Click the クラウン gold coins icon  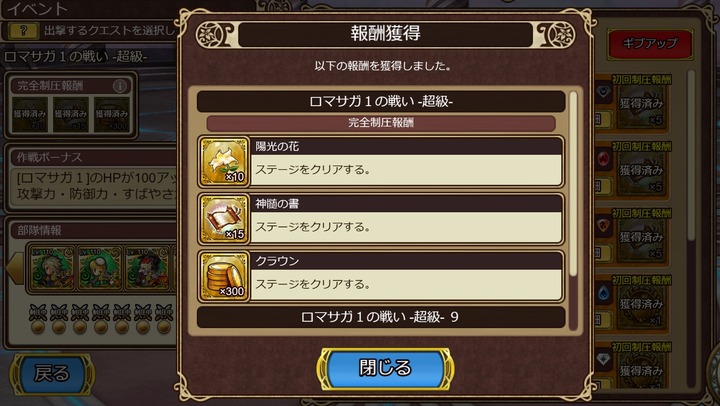point(224,276)
